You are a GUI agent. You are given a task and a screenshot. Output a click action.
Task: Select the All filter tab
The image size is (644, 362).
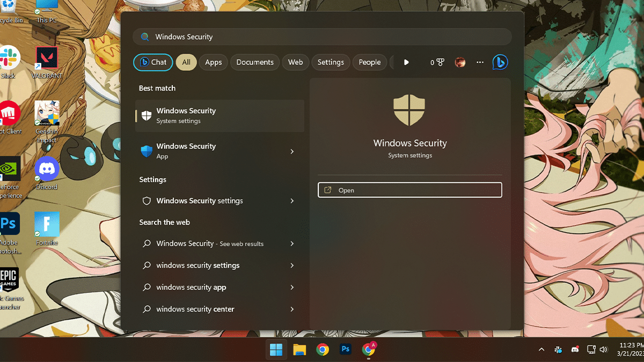point(186,62)
